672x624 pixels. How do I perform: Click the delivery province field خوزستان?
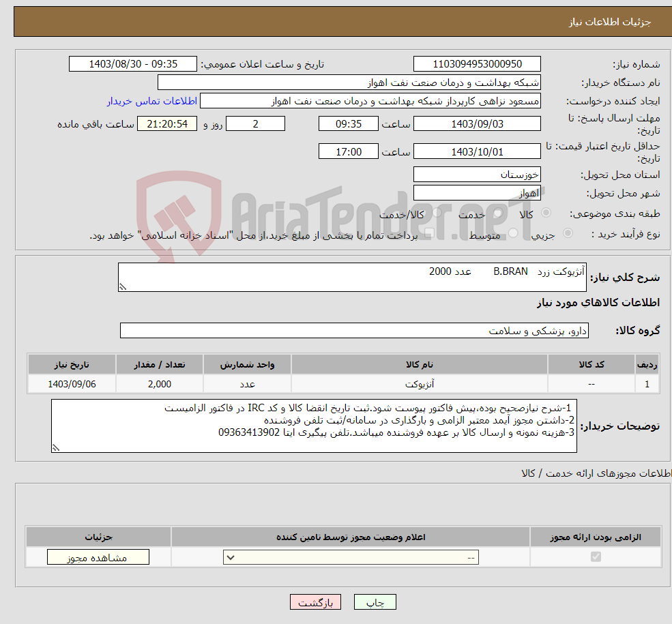pyautogui.click(x=477, y=175)
